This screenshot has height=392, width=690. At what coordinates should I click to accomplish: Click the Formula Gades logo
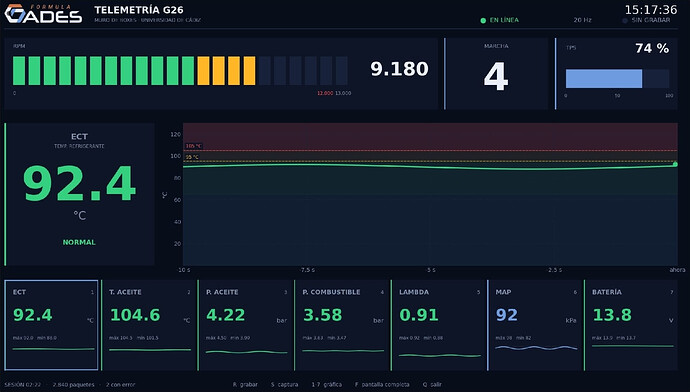tap(43, 14)
